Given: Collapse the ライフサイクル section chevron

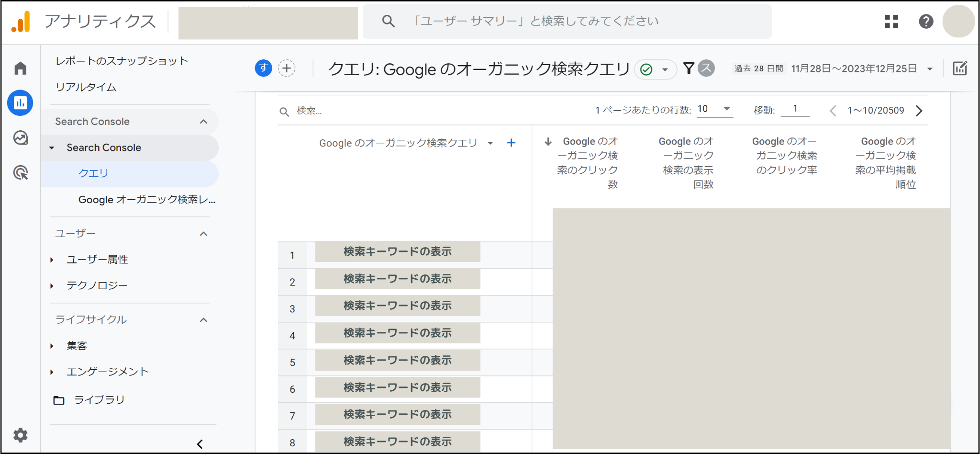Looking at the screenshot, I should click(203, 320).
